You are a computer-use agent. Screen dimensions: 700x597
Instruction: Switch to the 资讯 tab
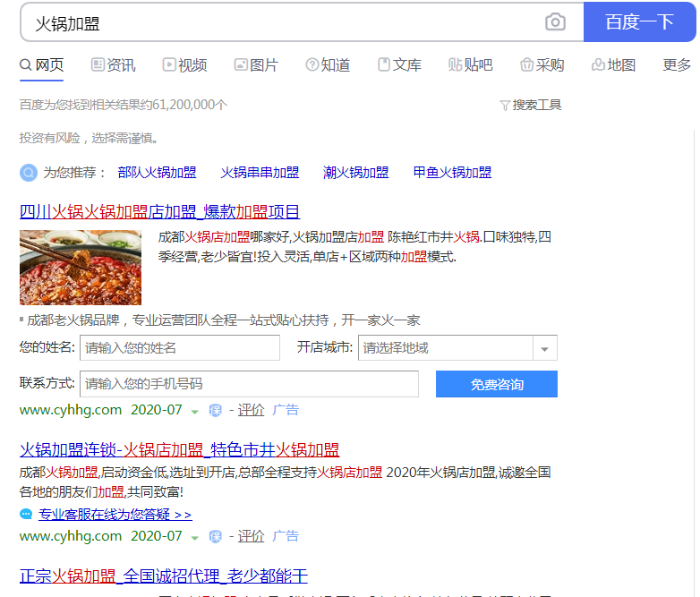pos(113,65)
